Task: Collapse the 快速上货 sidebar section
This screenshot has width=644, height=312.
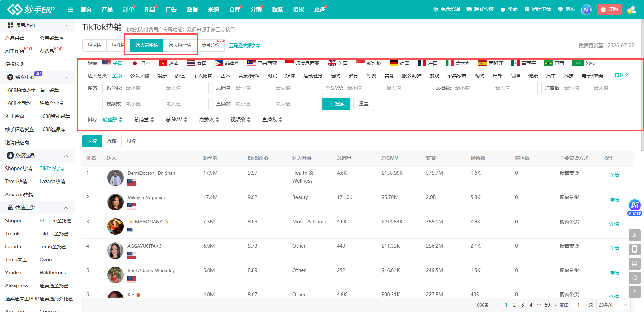Action: point(66,208)
